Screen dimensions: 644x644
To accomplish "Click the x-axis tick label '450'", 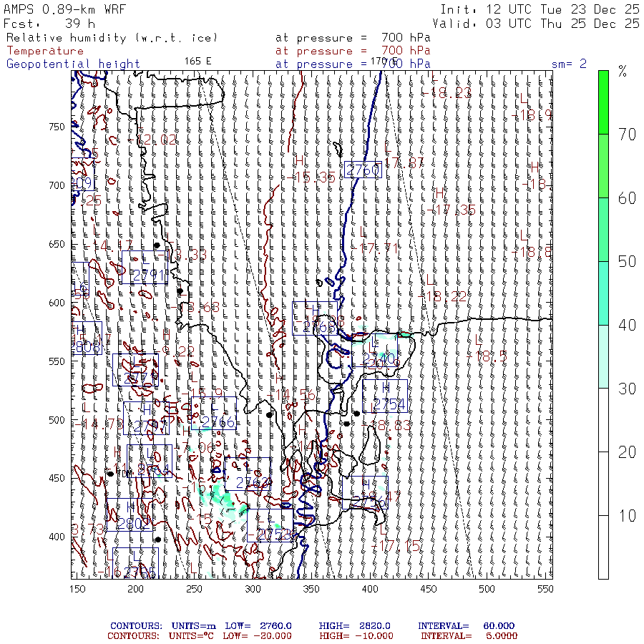I will click(x=429, y=589).
